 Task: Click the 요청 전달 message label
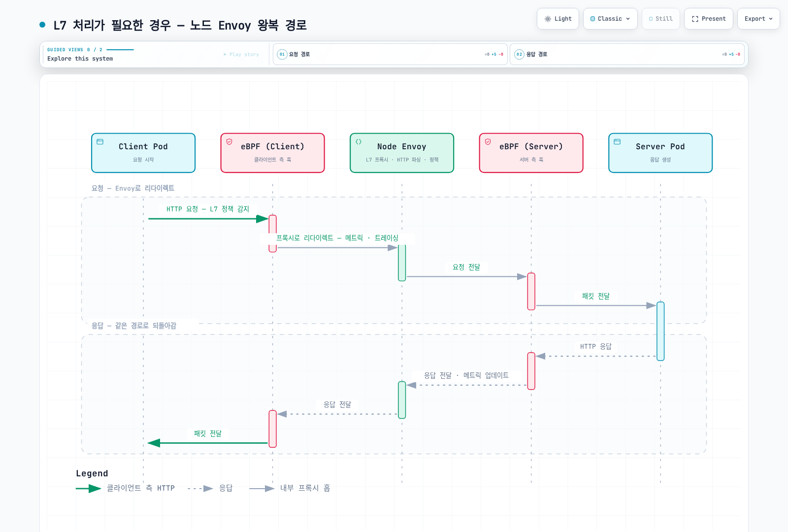(x=466, y=267)
